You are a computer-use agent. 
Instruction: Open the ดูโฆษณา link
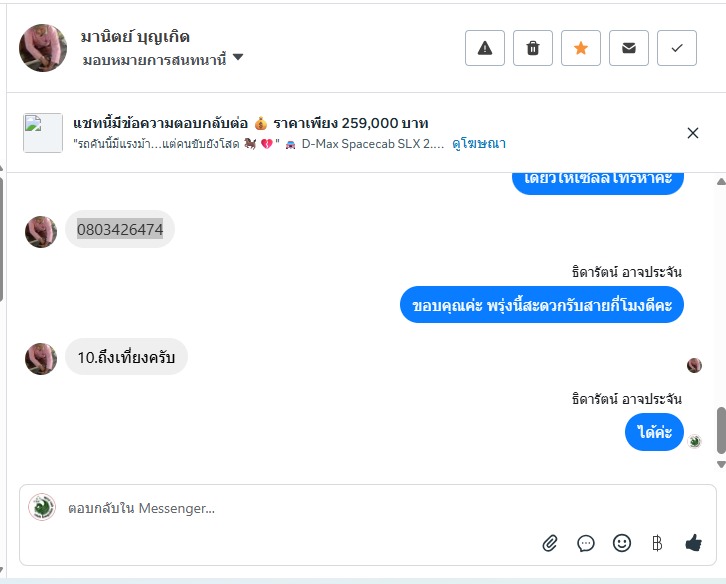click(479, 145)
